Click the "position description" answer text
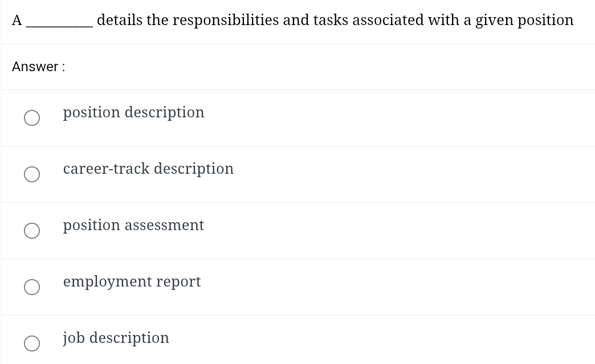 (133, 112)
